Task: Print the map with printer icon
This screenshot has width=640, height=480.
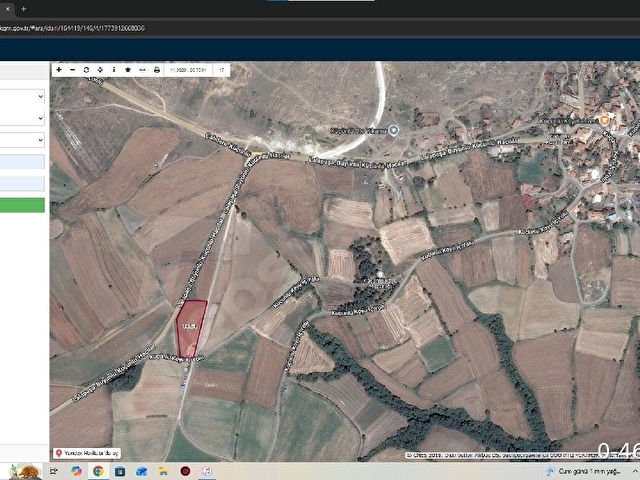Action: [156, 70]
